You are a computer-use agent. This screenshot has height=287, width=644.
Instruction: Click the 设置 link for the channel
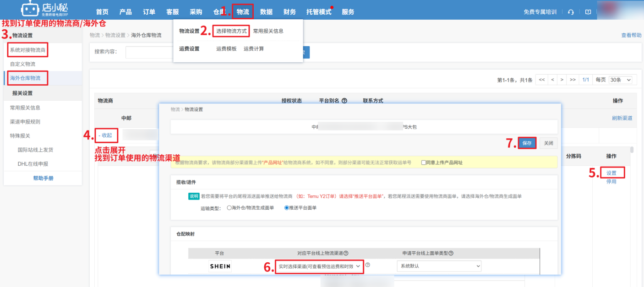611,173
